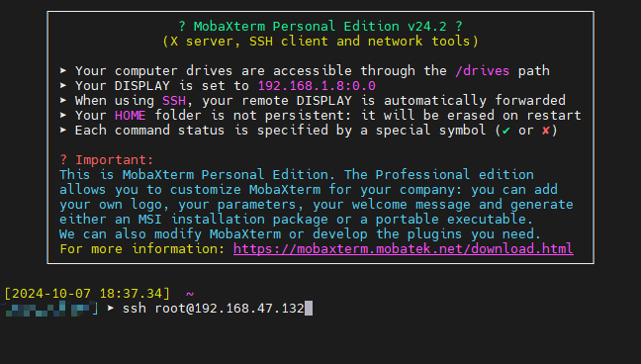Click the red Important heading
641x364 pixels.
pyautogui.click(x=115, y=159)
